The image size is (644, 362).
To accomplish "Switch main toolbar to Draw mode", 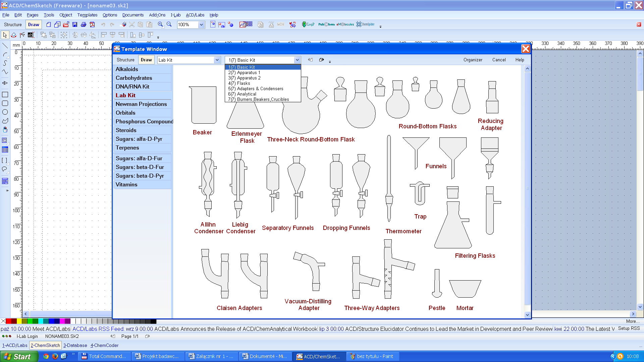I will click(x=34, y=24).
